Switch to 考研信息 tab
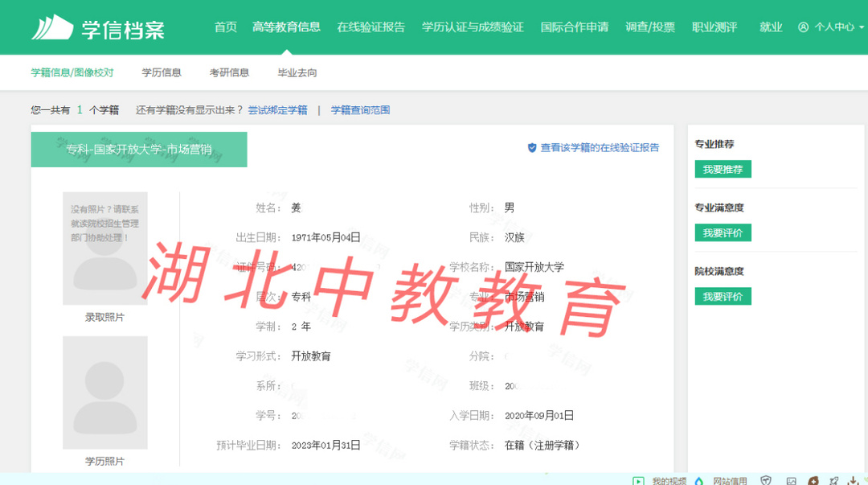Image resolution: width=868 pixels, height=485 pixels. 229,72
